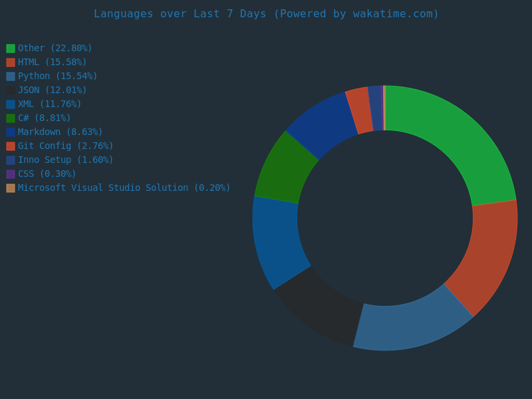Click the Markdown (8.63%) legend label
The image size is (532, 399).
tap(60, 132)
